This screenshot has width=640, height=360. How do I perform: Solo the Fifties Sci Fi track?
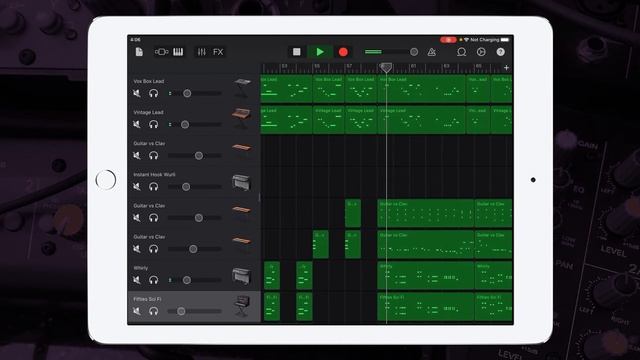(153, 311)
